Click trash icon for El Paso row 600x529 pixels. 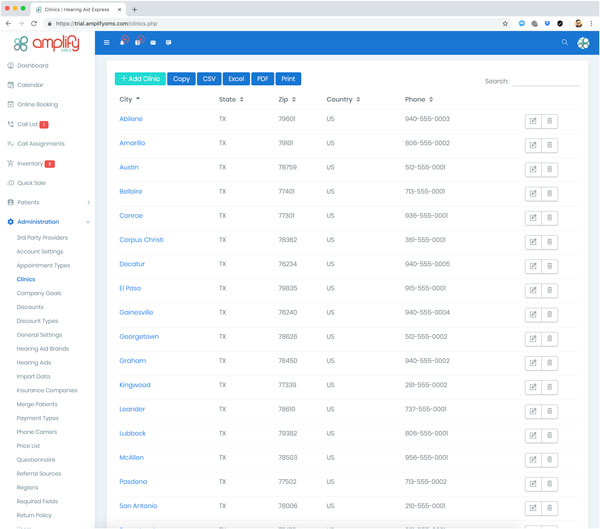(x=550, y=290)
